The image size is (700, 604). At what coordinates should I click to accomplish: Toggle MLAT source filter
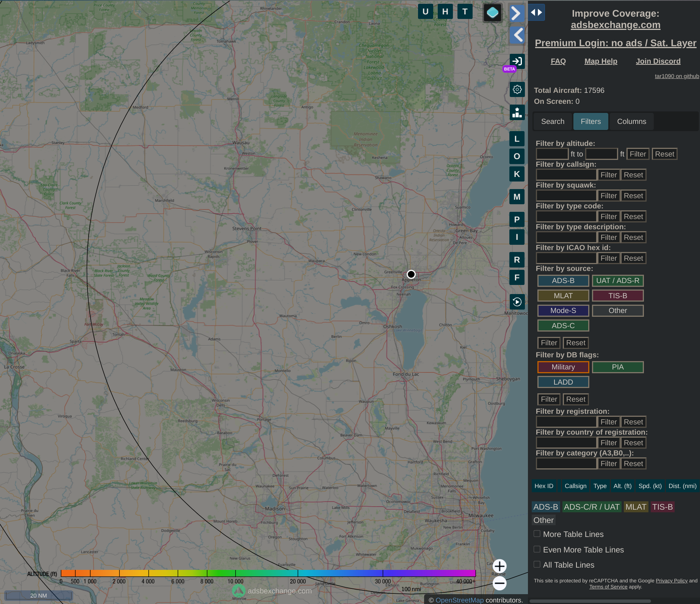click(x=563, y=296)
